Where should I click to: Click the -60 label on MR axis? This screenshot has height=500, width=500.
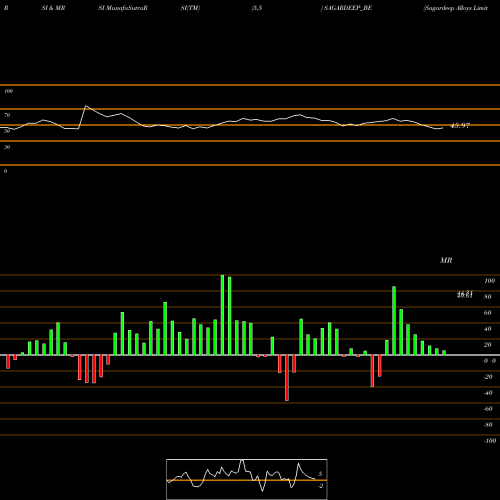[488, 409]
